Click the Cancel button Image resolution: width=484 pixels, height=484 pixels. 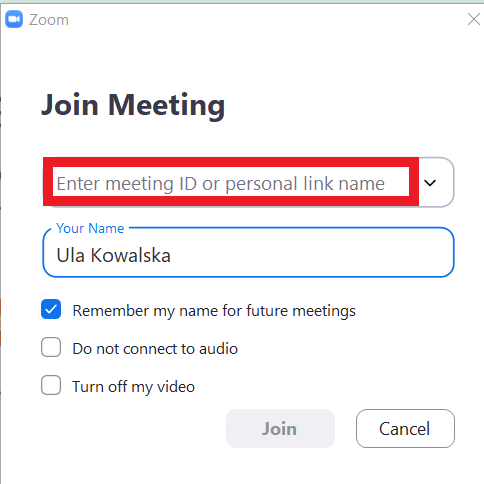[x=405, y=429]
